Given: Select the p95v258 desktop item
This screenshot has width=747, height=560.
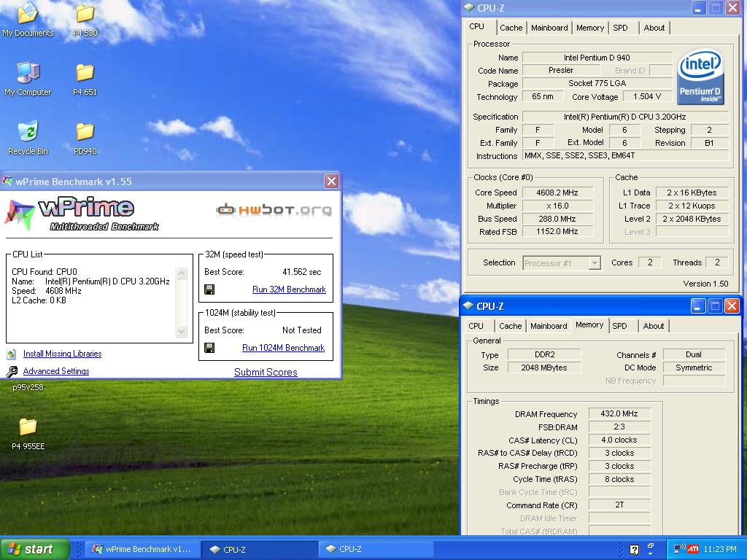Looking at the screenshot, I should (28, 387).
